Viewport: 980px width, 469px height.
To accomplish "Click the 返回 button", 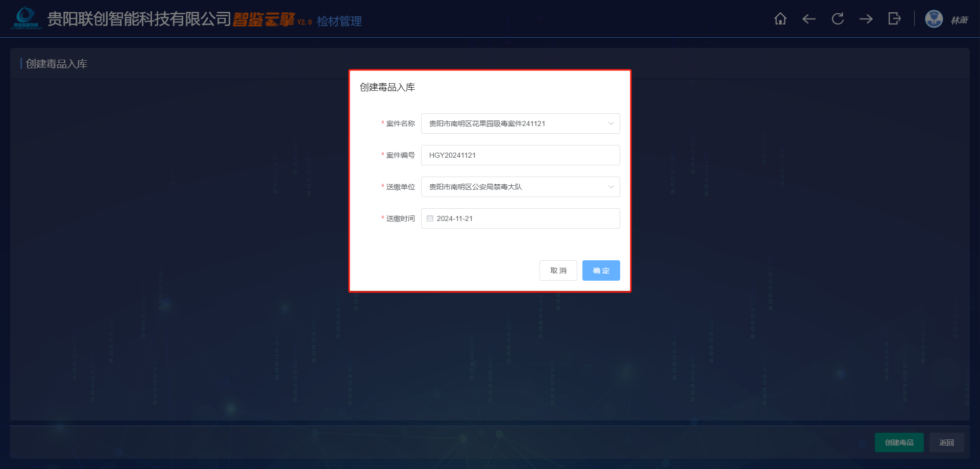I will [x=947, y=442].
